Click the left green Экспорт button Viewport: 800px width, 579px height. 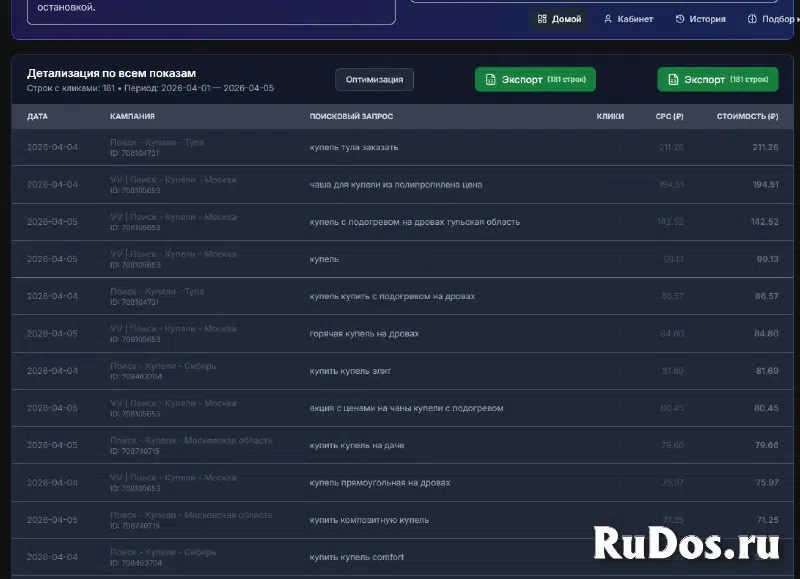(x=535, y=80)
